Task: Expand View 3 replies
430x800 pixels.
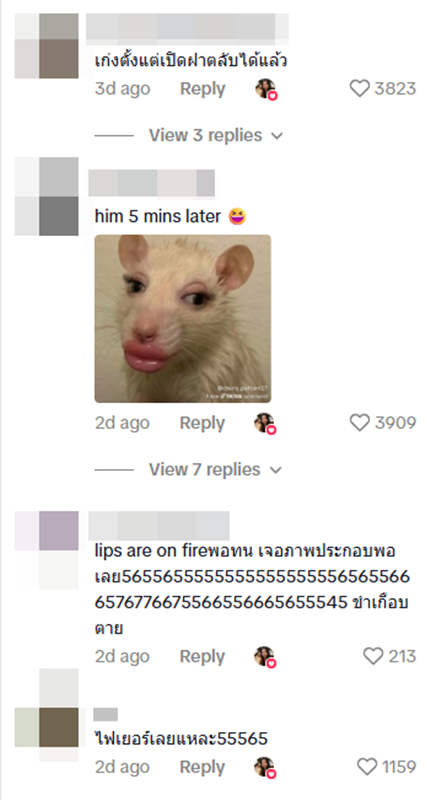Action: click(x=205, y=135)
